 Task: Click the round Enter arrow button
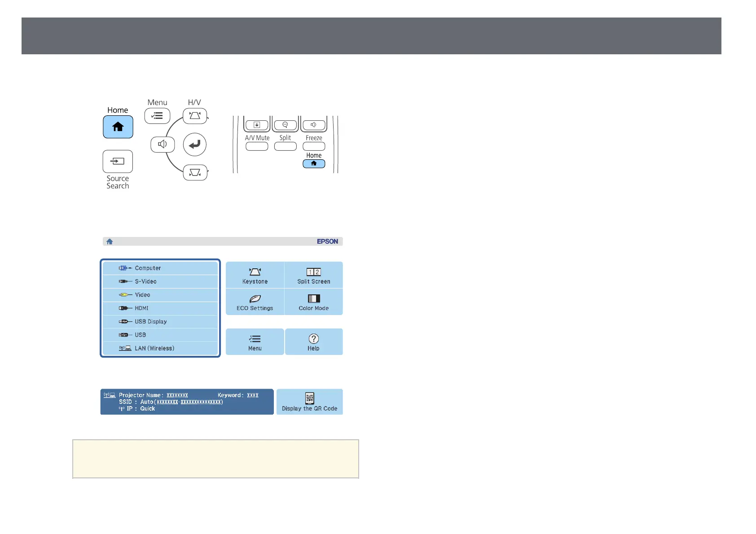tap(195, 144)
